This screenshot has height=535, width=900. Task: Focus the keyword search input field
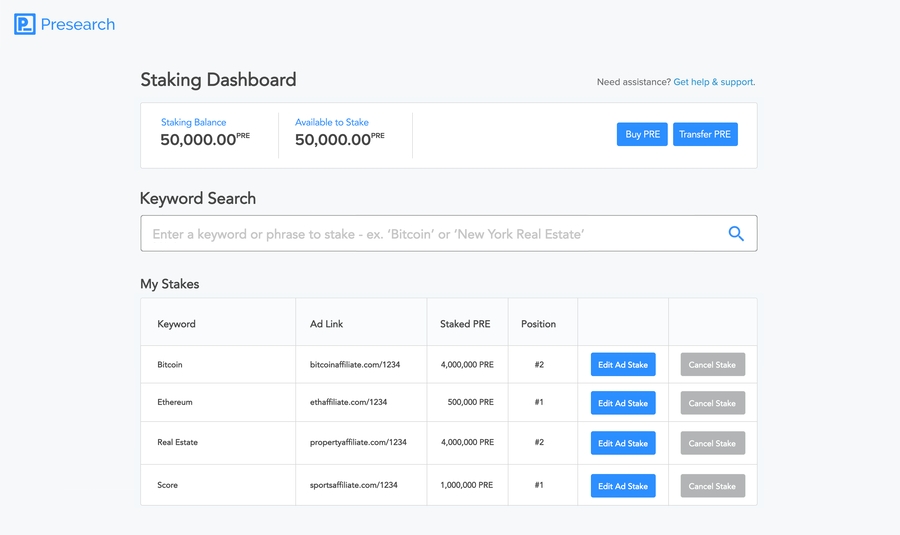pos(430,234)
